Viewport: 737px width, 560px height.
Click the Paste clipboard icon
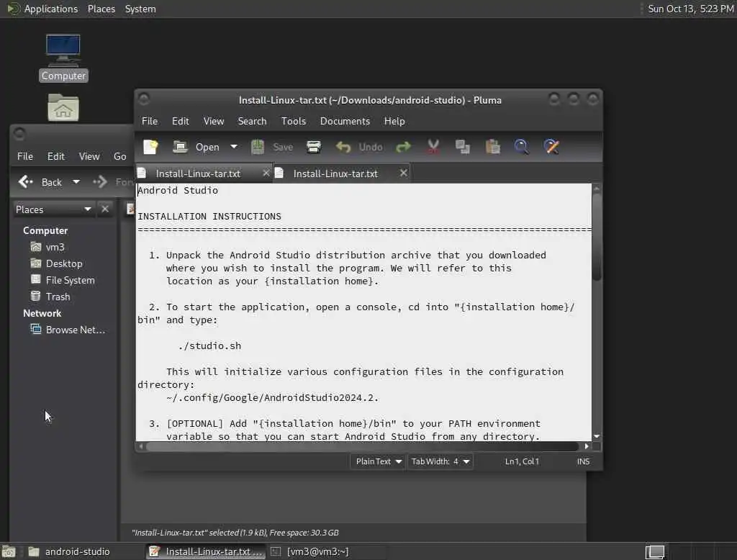(492, 147)
